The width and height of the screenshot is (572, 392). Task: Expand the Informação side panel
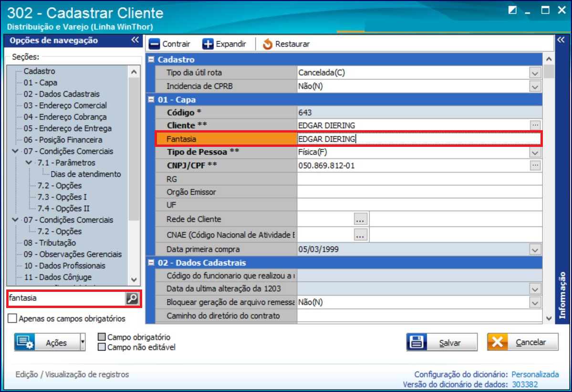(x=561, y=40)
